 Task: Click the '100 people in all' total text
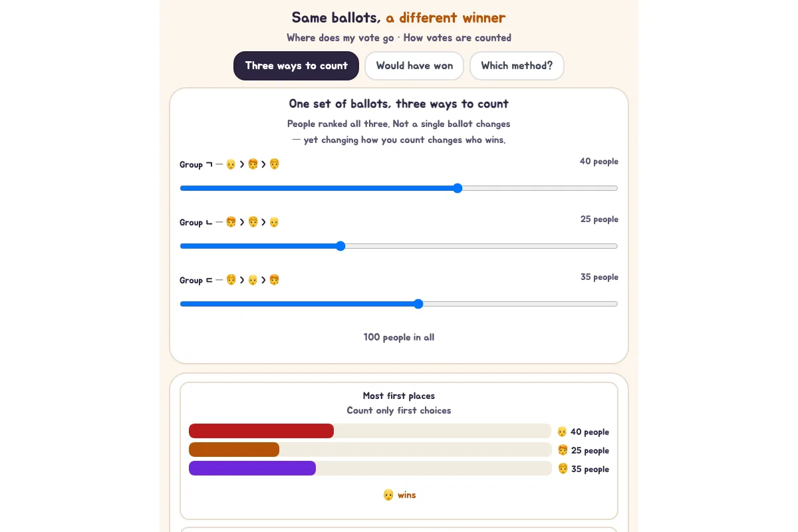click(399, 337)
